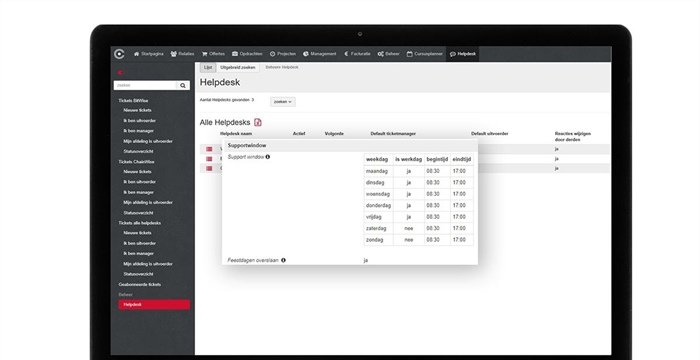Click the nee value in the zaterdag row

pos(408,229)
